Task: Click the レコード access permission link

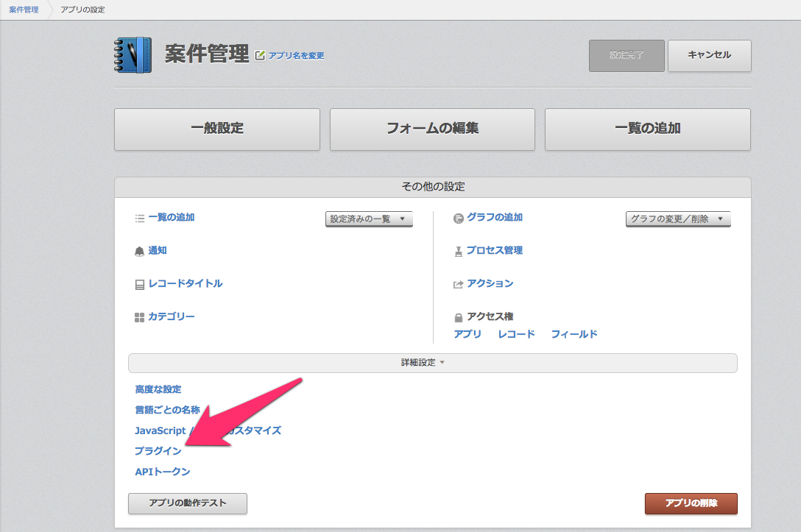Action: 516,334
